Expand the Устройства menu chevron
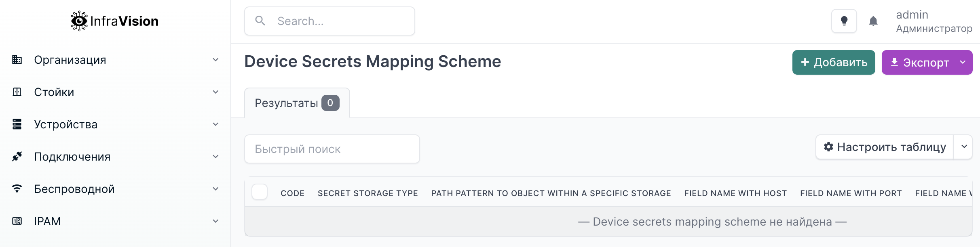Image resolution: width=980 pixels, height=247 pixels. 216,124
